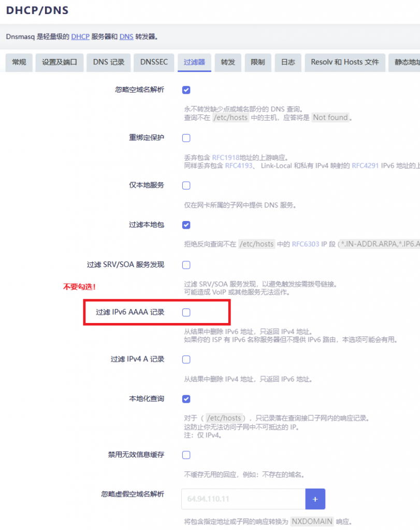Enable 过滤 IPv4 A 记录

186,359
